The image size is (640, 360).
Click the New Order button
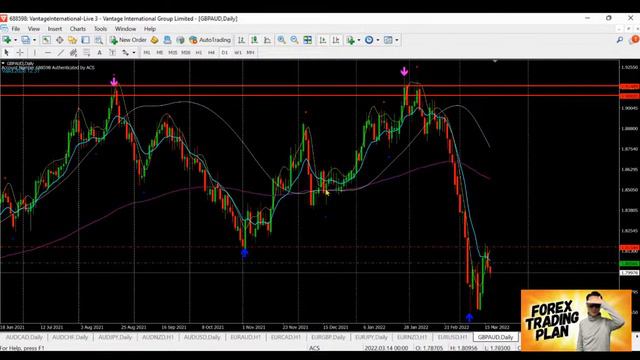128,40
